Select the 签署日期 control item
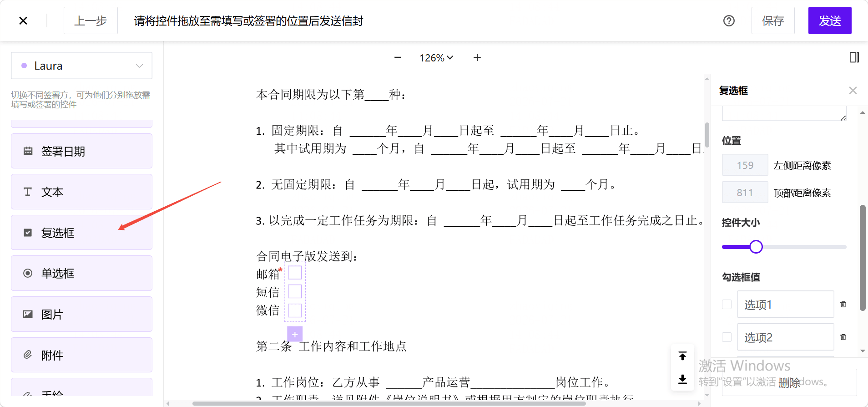 coord(82,151)
